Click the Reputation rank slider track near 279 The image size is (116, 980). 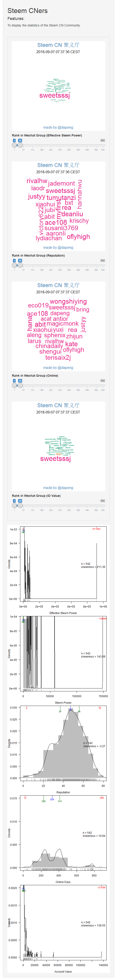[x=60, y=265]
